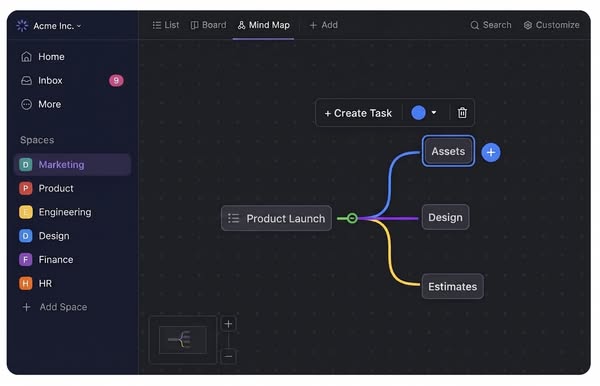Open the Customize settings
The width and height of the screenshot is (600, 386).
click(x=551, y=25)
